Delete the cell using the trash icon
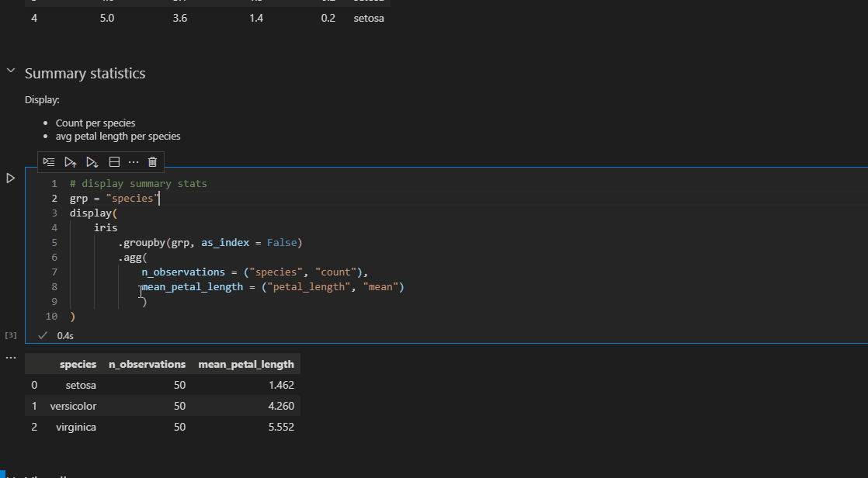 coord(152,161)
